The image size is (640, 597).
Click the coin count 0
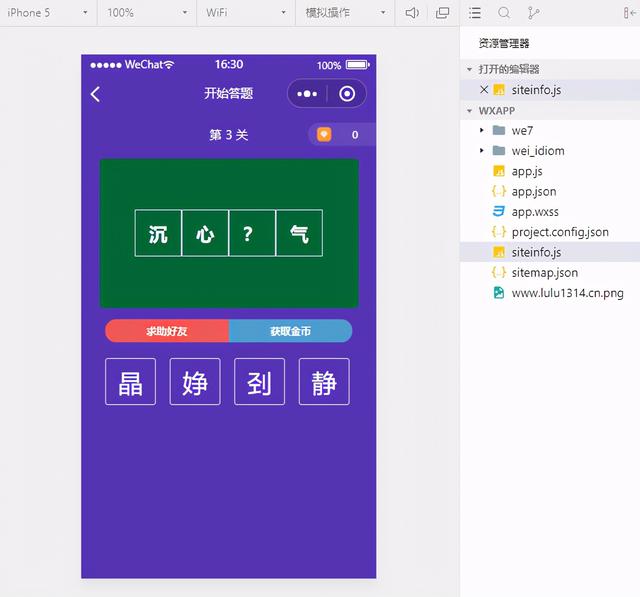tap(355, 135)
